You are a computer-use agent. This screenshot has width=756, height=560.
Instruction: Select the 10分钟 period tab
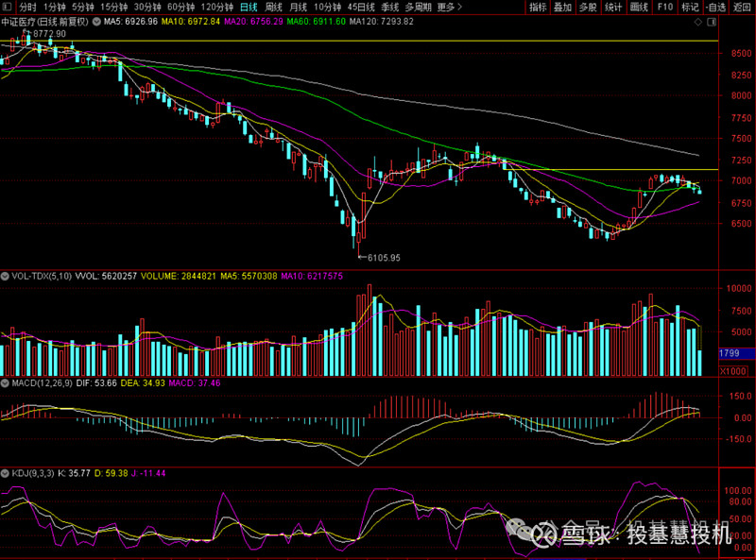327,8
